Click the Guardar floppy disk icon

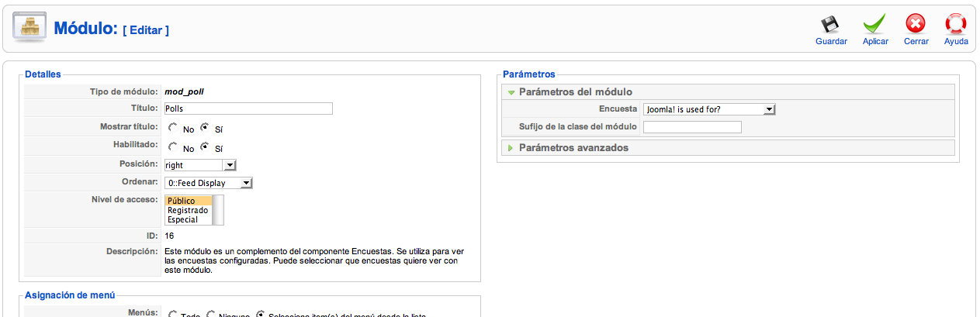831,25
